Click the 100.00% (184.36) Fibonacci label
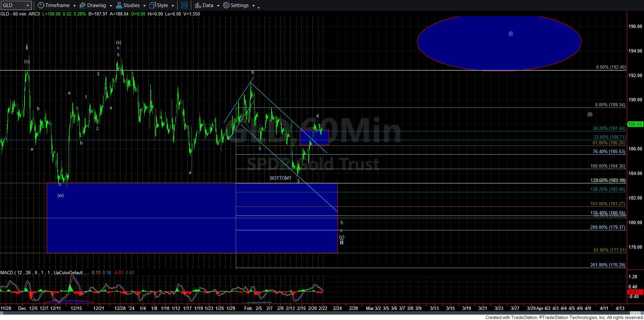 pyautogui.click(x=608, y=166)
